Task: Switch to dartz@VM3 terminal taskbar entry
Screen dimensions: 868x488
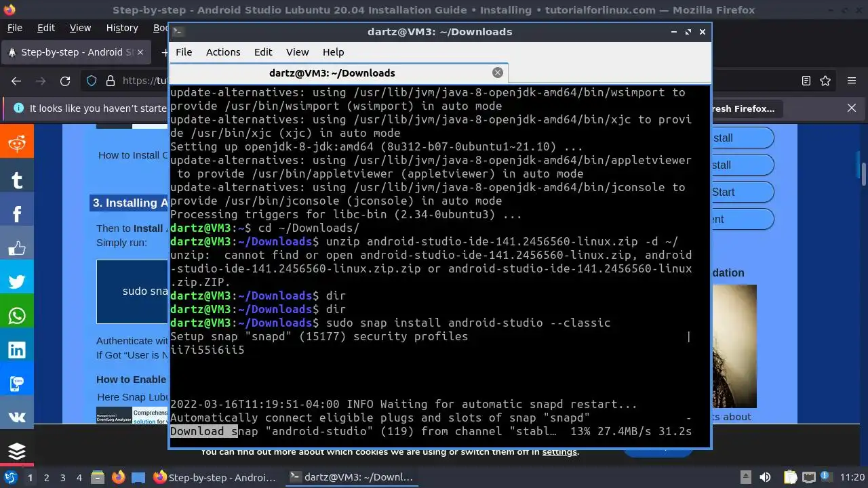Action: click(x=351, y=477)
